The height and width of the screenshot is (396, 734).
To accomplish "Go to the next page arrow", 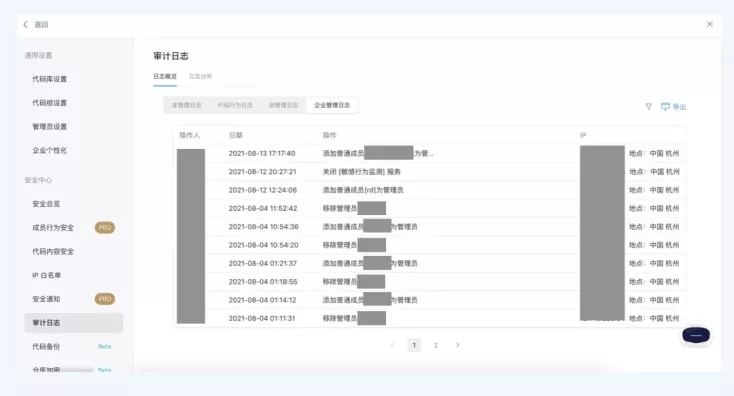I will [457, 345].
